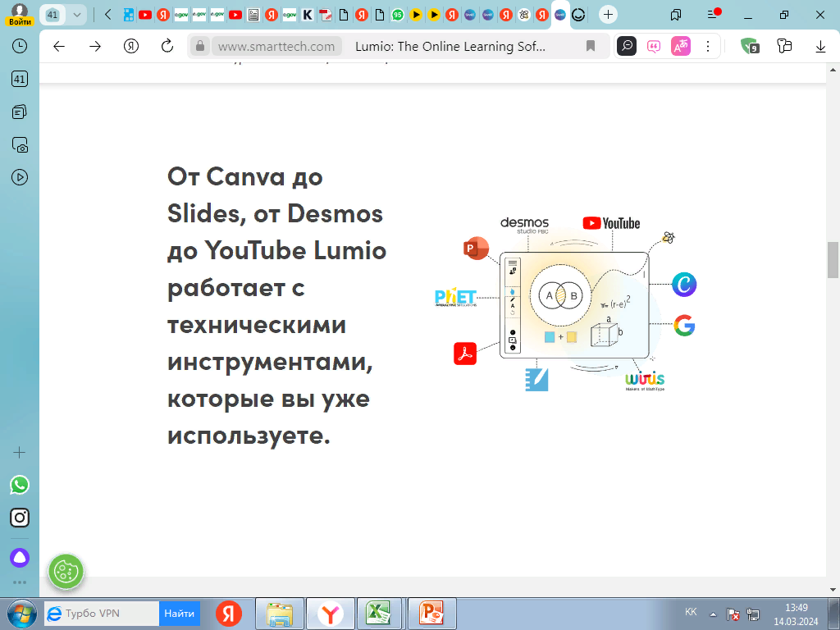Open the Windows Start menu
This screenshot has height=630, width=840.
pos(21,614)
